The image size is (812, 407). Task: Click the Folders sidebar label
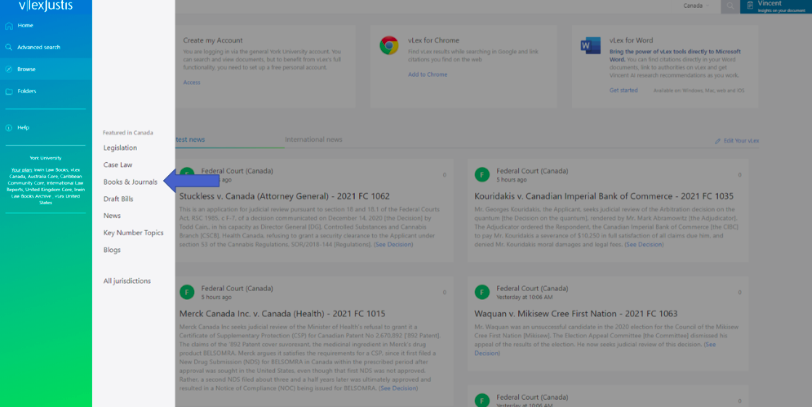27,91
